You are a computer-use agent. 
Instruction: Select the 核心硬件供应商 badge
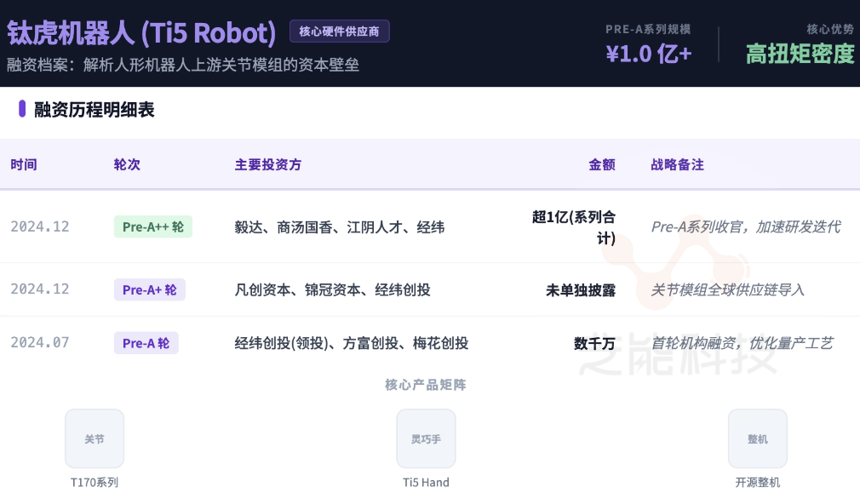coord(340,31)
